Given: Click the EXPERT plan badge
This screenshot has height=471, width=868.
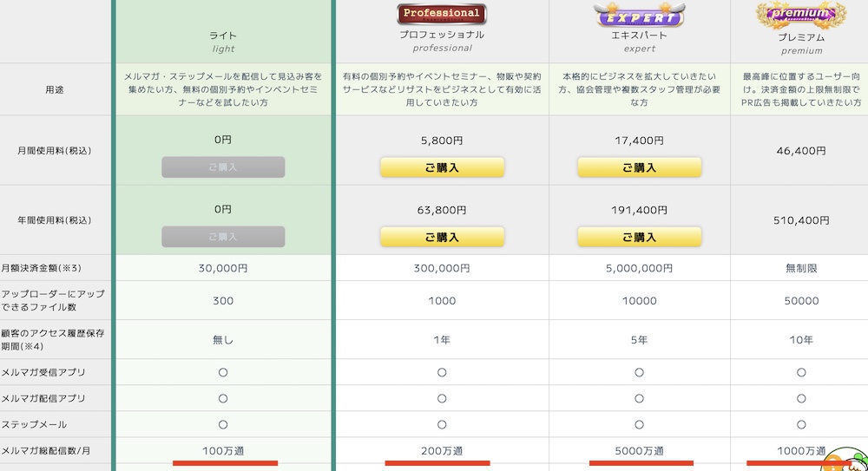Looking at the screenshot, I should click(x=639, y=16).
